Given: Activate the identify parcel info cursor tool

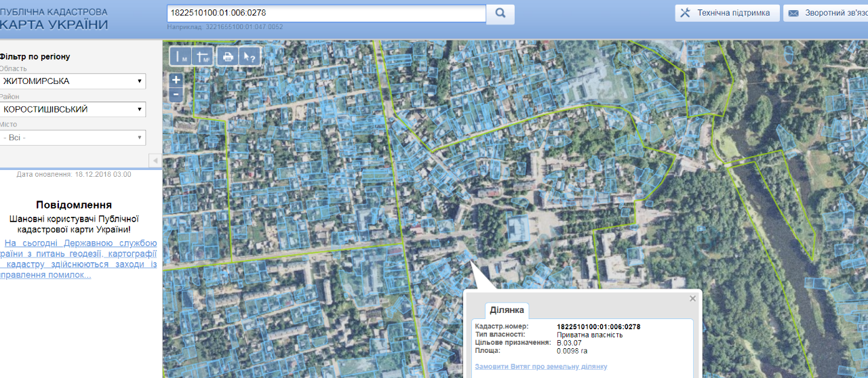Looking at the screenshot, I should (x=250, y=57).
